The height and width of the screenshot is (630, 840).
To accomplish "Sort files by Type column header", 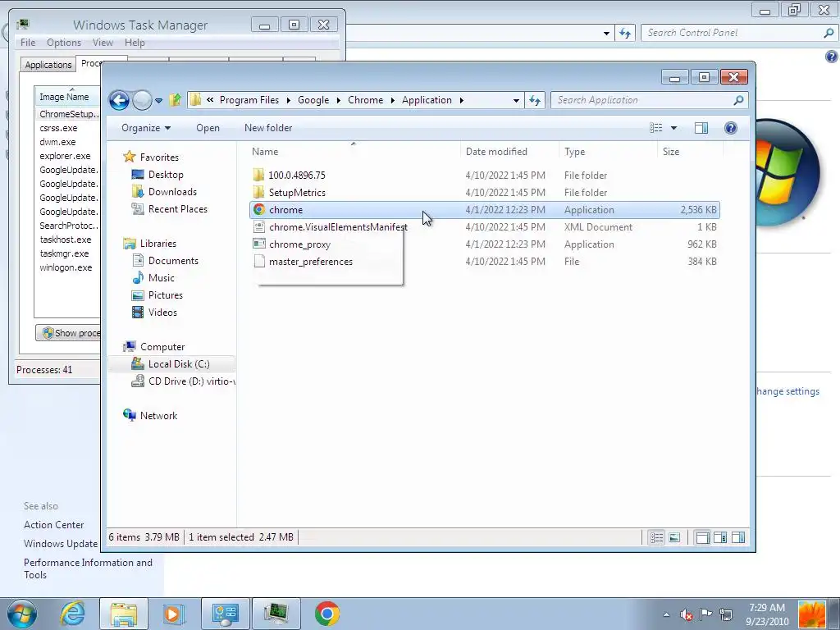I will coord(608,152).
